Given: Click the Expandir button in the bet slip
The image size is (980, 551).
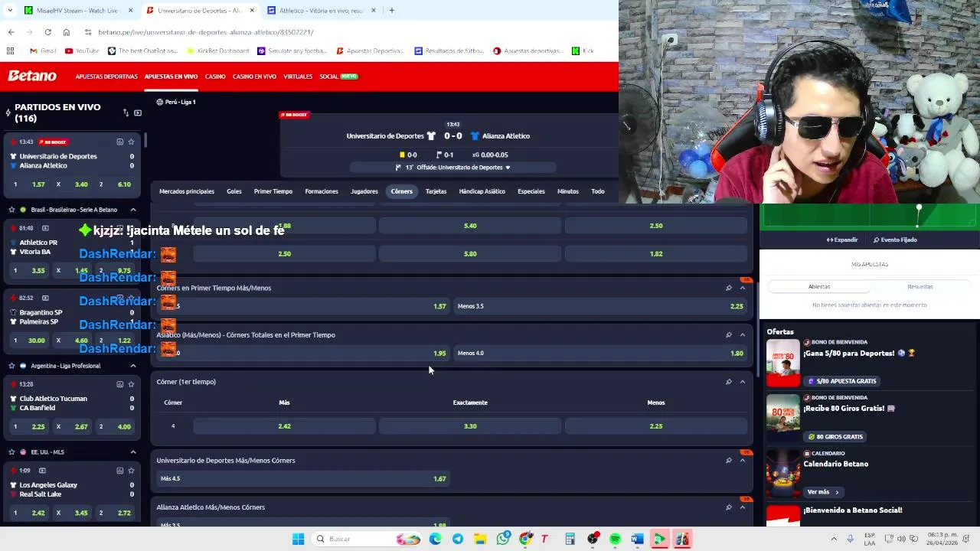Looking at the screenshot, I should point(842,240).
